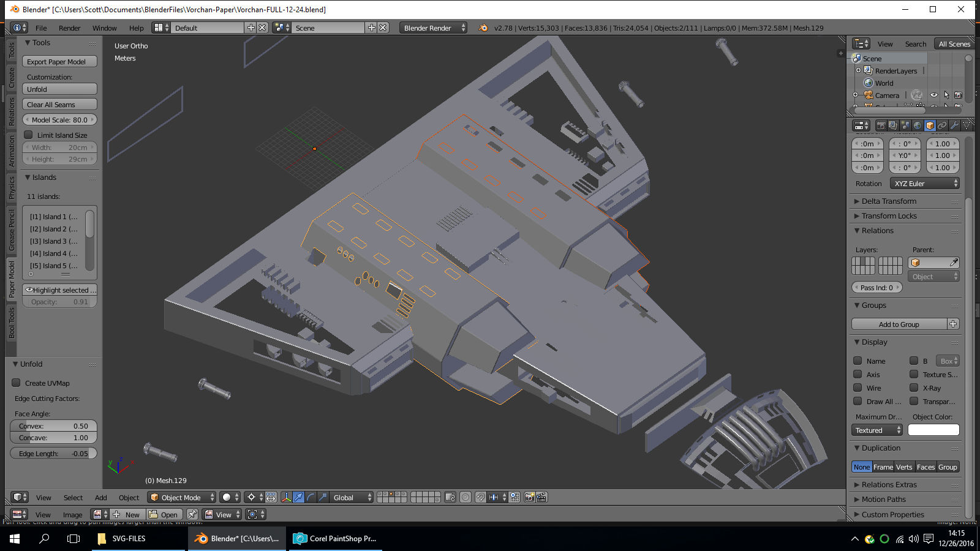Toggle the X-Ray display checkbox
Viewport: 980px width, 551px height.
pos(914,388)
